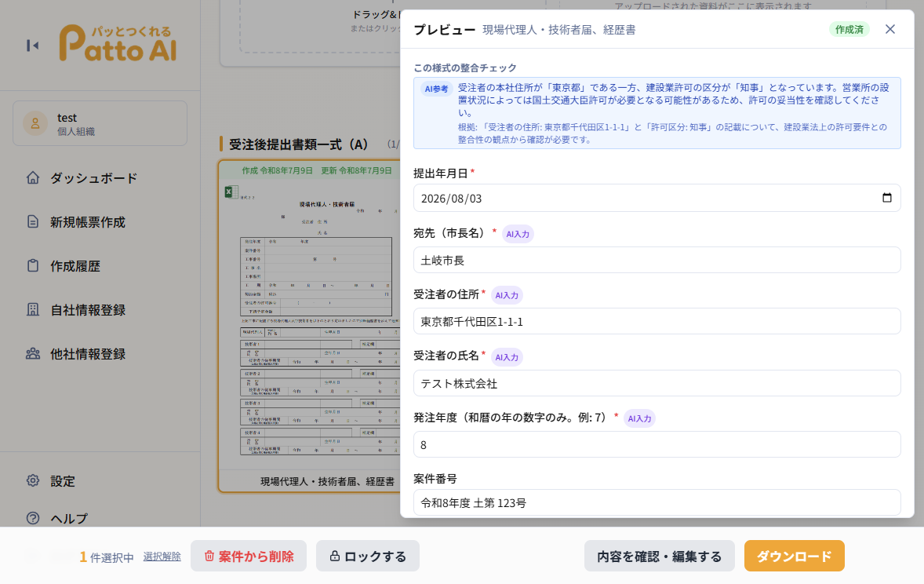Image resolution: width=924 pixels, height=584 pixels.
Task: Open the calendar picker in 提出年月日 field
Action: [x=887, y=198]
